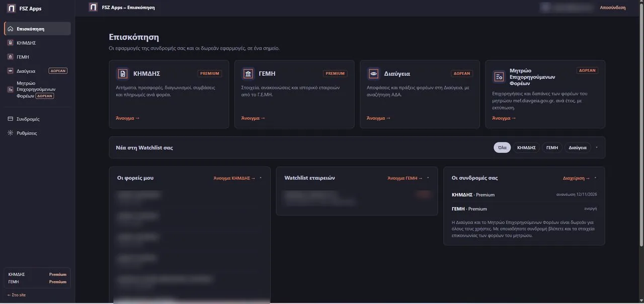Click the ΔΩΡΕΑΝ badge on the Διαύγεια card
This screenshot has height=304, width=644.
coord(462,73)
